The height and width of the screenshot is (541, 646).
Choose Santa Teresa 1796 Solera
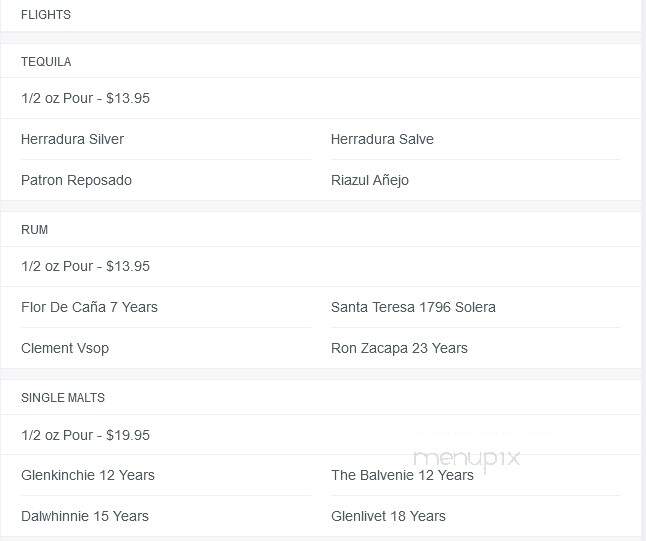point(413,307)
